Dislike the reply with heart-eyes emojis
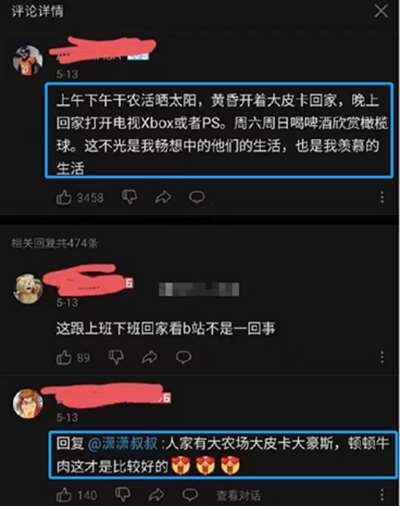The height and width of the screenshot is (506, 400). (x=123, y=494)
